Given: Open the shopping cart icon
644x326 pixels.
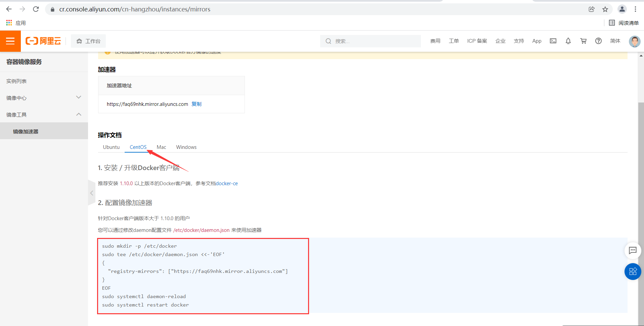Looking at the screenshot, I should coord(583,41).
